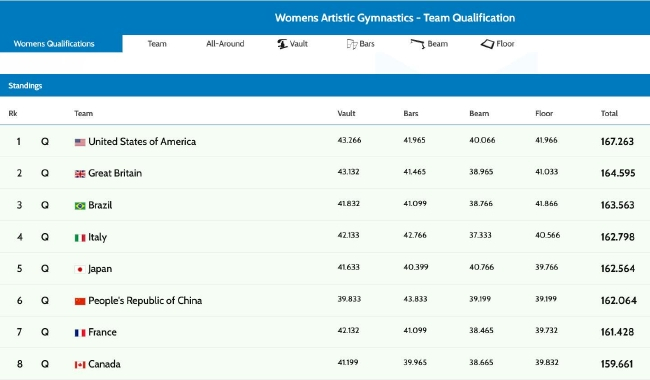The image size is (650, 380).
Task: Click Japan beam score 40.766
Action: tap(482, 267)
